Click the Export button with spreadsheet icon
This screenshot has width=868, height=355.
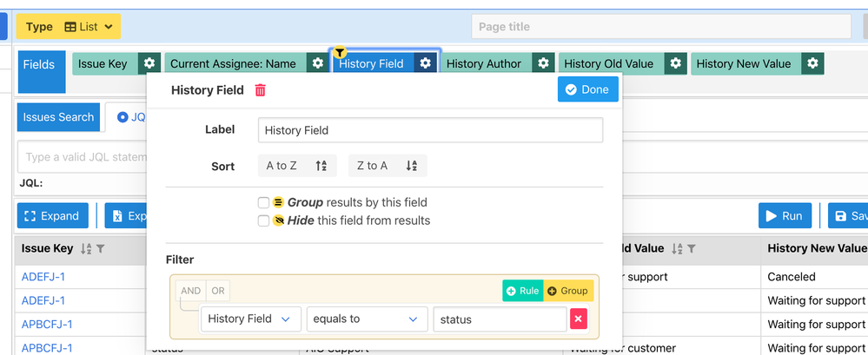[x=126, y=215]
